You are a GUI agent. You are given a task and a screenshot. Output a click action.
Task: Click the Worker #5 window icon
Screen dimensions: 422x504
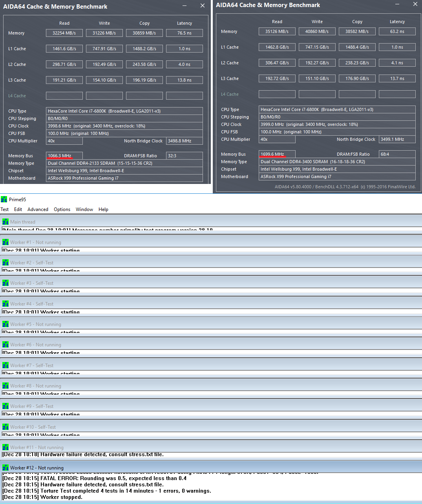[x=5, y=324]
